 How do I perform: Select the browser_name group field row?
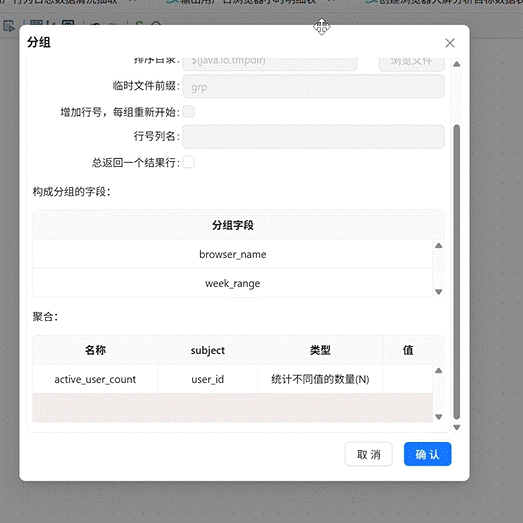[x=232, y=254]
